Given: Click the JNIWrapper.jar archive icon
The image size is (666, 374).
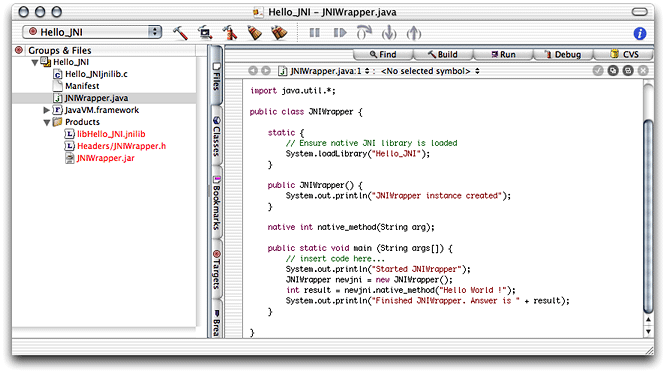Looking at the screenshot, I should pos(70,158).
